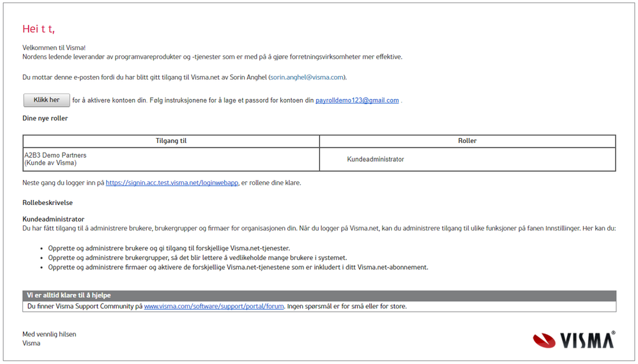638x364 pixels.
Task: Click the bold 'Kundeadministrator' description heading
Action: [x=53, y=219]
